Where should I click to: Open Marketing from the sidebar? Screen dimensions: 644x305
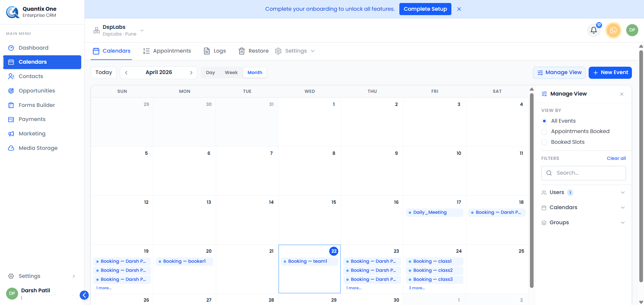[x=42, y=133]
